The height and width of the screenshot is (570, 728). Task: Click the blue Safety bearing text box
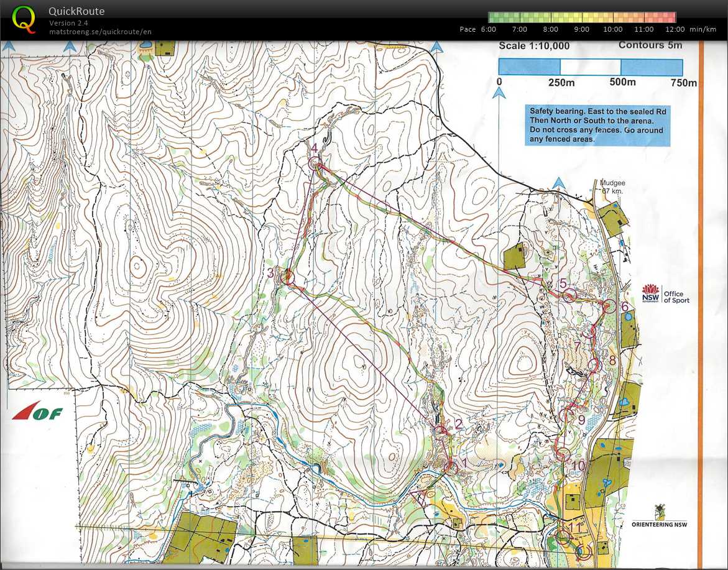point(597,125)
